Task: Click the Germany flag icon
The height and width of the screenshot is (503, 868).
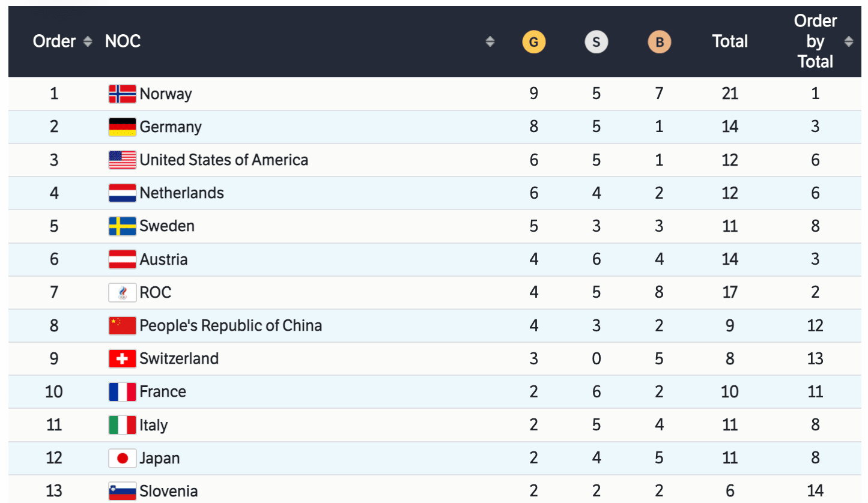Action: click(122, 127)
